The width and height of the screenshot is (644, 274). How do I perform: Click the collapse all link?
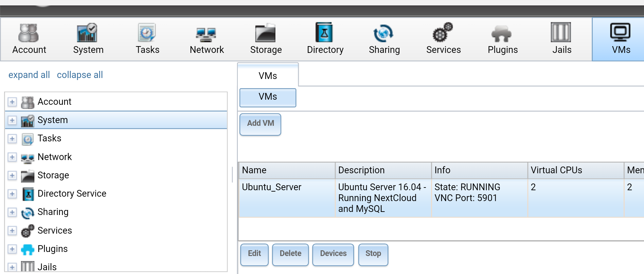80,75
